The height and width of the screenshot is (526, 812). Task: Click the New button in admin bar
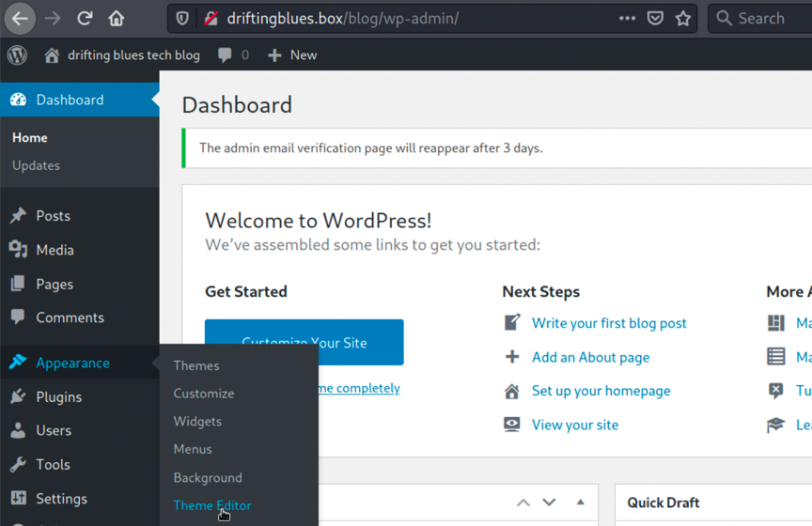(292, 54)
